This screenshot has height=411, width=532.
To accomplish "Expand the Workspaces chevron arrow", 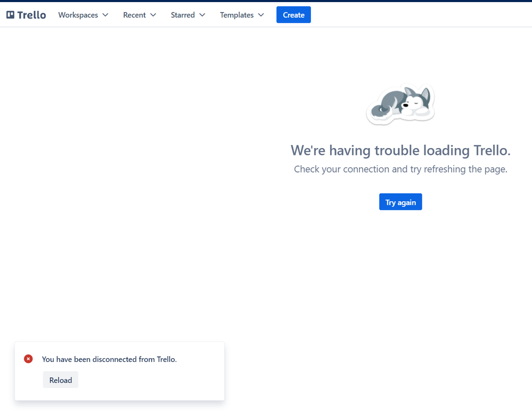I will pos(105,15).
